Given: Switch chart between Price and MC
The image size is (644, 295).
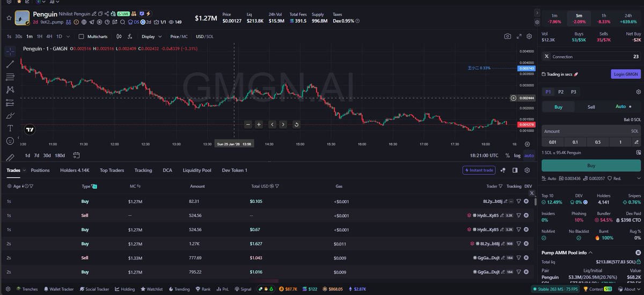Looking at the screenshot, I should point(179,36).
